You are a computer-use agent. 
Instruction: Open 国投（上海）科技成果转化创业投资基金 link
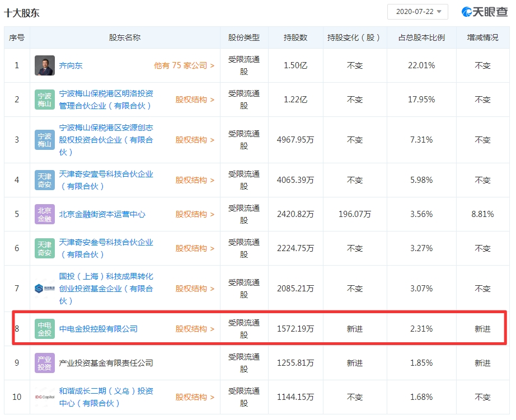(106, 289)
